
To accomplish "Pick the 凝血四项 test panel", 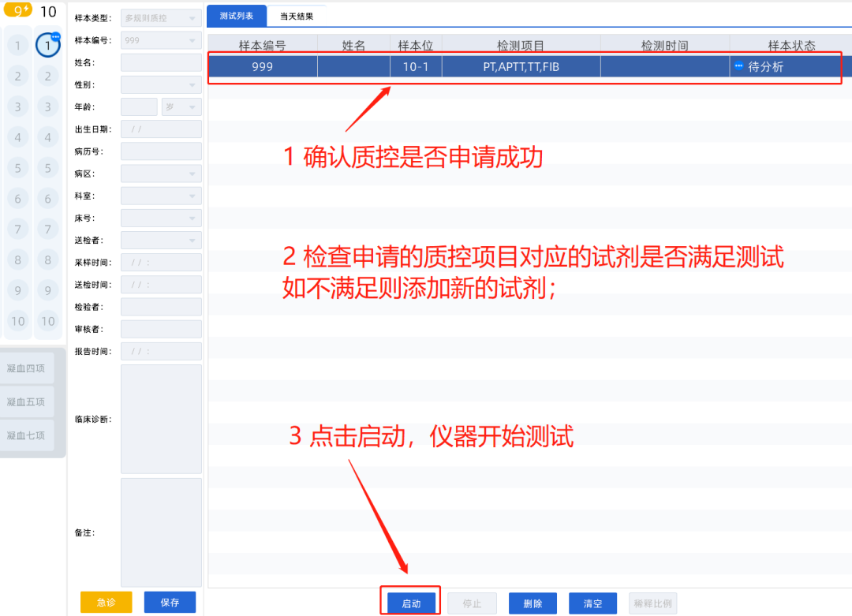I will pyautogui.click(x=27, y=368).
